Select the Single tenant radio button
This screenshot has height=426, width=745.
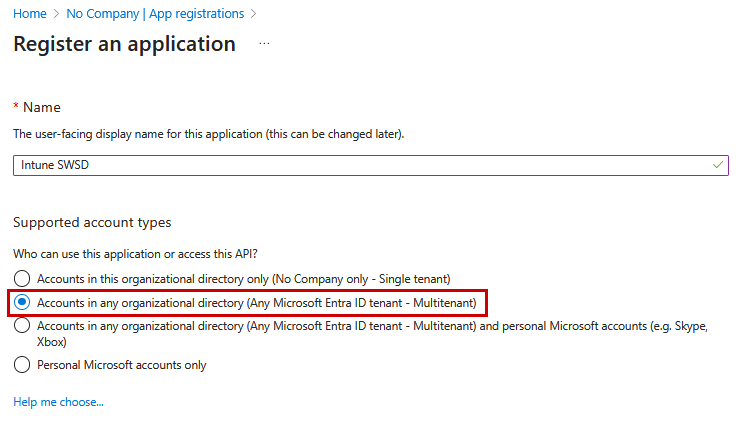point(22,279)
